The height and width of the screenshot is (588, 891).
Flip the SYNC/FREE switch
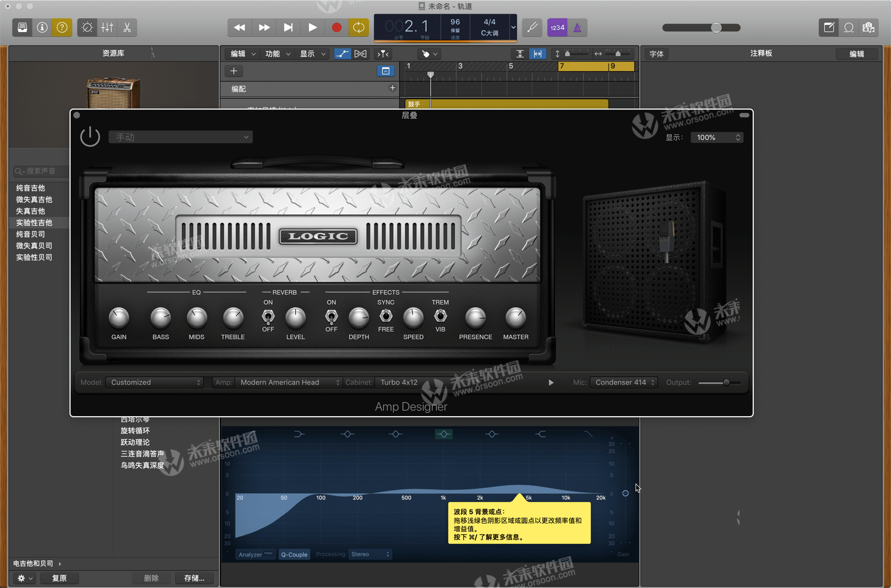point(386,315)
